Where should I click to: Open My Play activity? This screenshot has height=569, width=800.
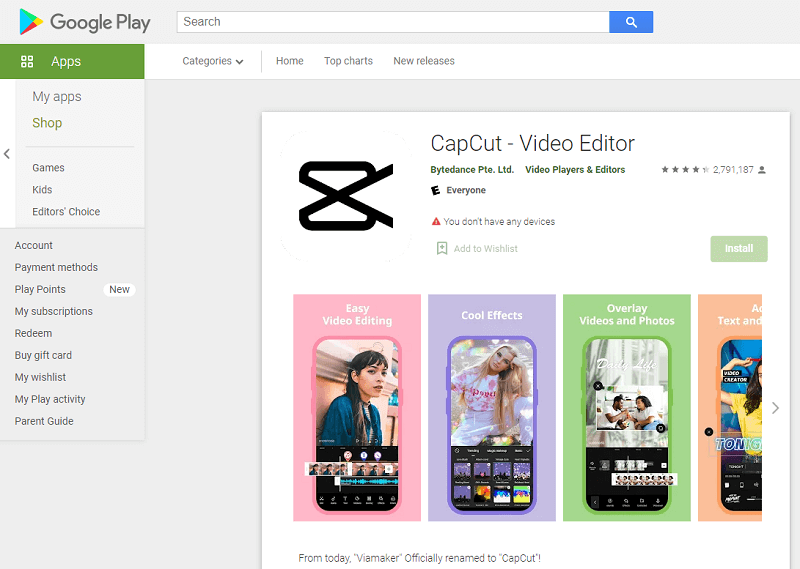tap(50, 399)
